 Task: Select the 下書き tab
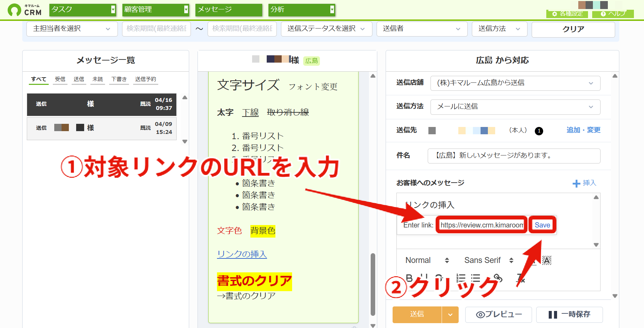(x=119, y=79)
